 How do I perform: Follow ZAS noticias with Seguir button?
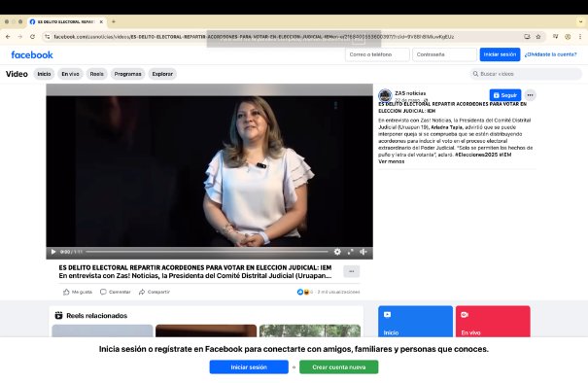(x=505, y=95)
